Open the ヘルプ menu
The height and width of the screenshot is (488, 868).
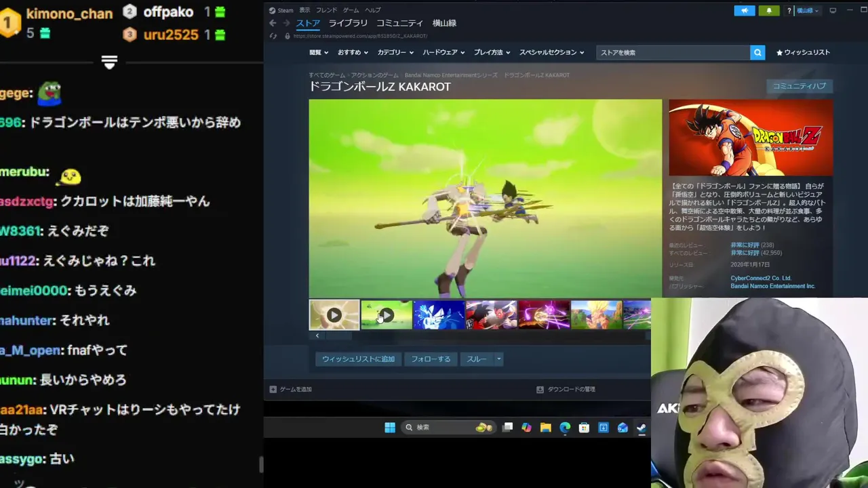coord(373,10)
